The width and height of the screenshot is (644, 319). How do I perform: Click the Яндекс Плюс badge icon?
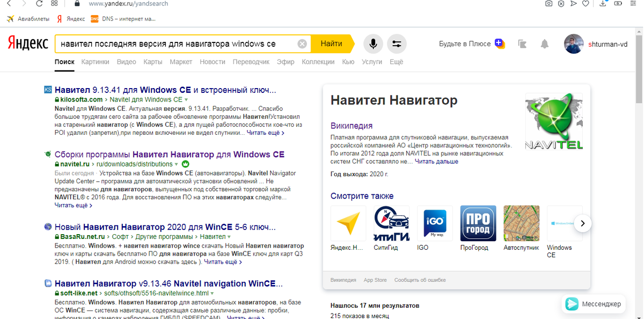click(500, 44)
